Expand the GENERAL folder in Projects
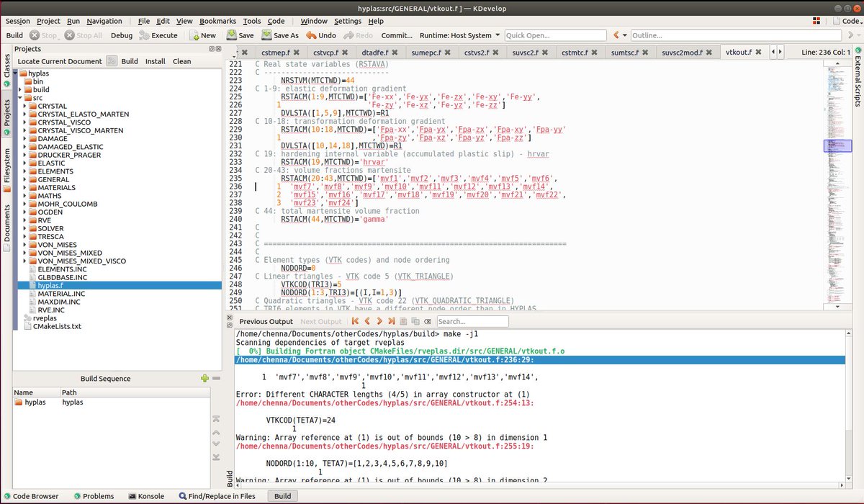864x504 pixels. (24, 179)
